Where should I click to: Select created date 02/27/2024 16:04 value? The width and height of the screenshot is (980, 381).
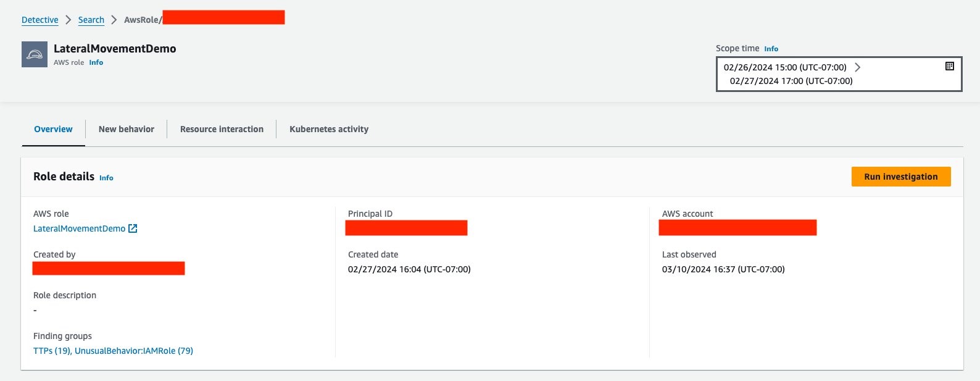click(x=409, y=269)
